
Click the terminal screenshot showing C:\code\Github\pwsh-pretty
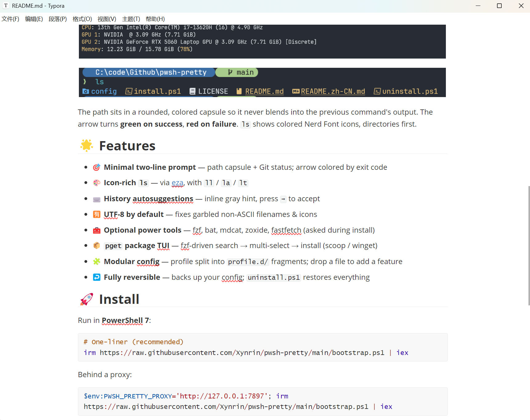pos(262,82)
